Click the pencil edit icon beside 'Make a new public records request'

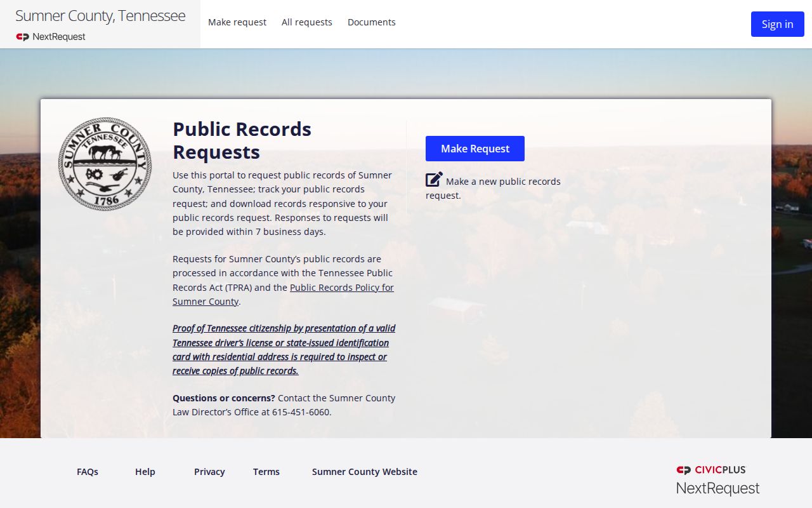(434, 180)
